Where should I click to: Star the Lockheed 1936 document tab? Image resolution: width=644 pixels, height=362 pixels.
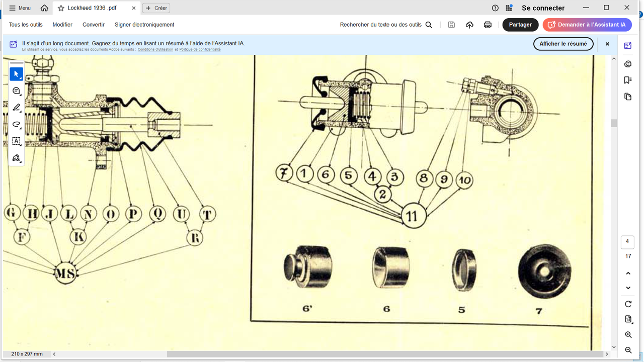[61, 8]
